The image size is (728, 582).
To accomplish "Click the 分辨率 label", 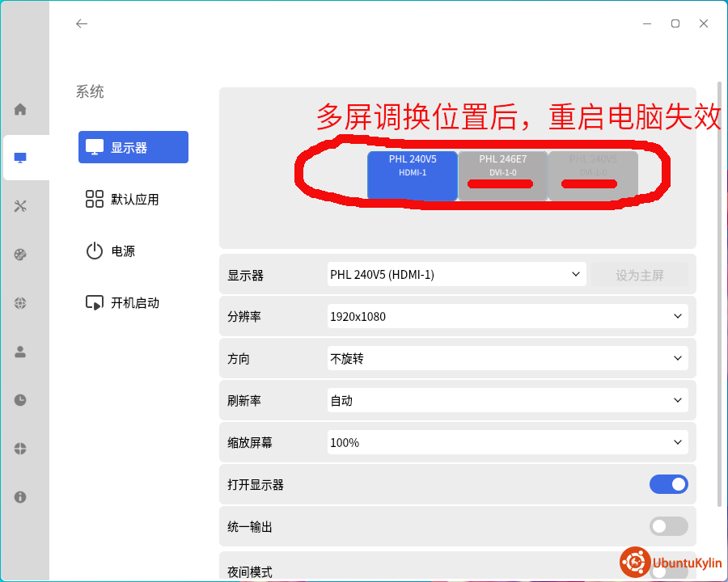I will tap(244, 317).
